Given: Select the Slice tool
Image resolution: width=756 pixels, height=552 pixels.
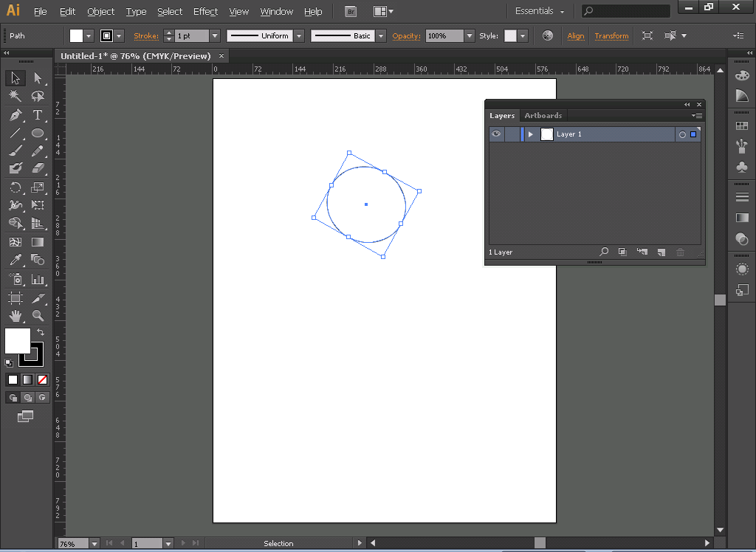Looking at the screenshot, I should tap(38, 298).
